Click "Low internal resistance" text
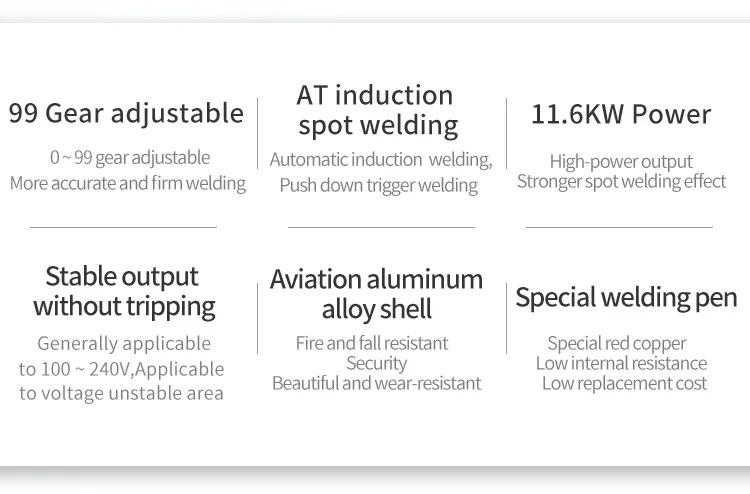 621,363
